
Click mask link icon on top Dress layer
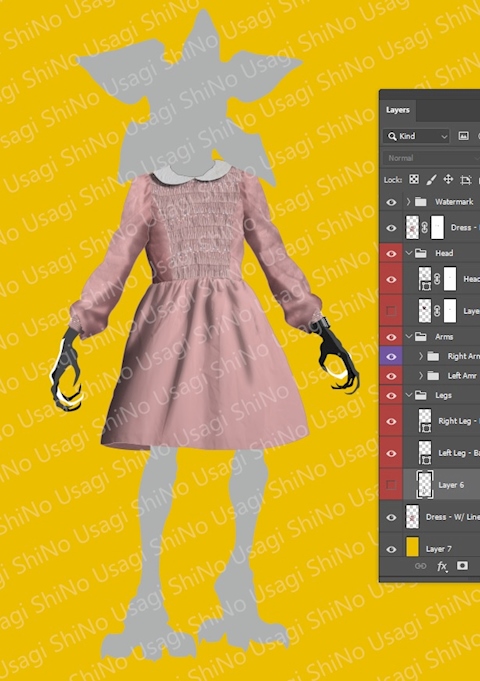pyautogui.click(x=425, y=228)
